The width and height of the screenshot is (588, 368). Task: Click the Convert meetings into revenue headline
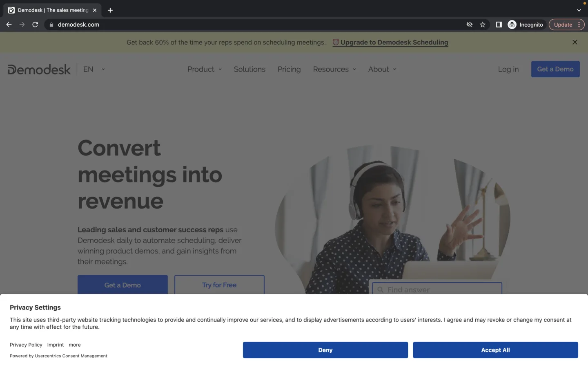point(150,175)
